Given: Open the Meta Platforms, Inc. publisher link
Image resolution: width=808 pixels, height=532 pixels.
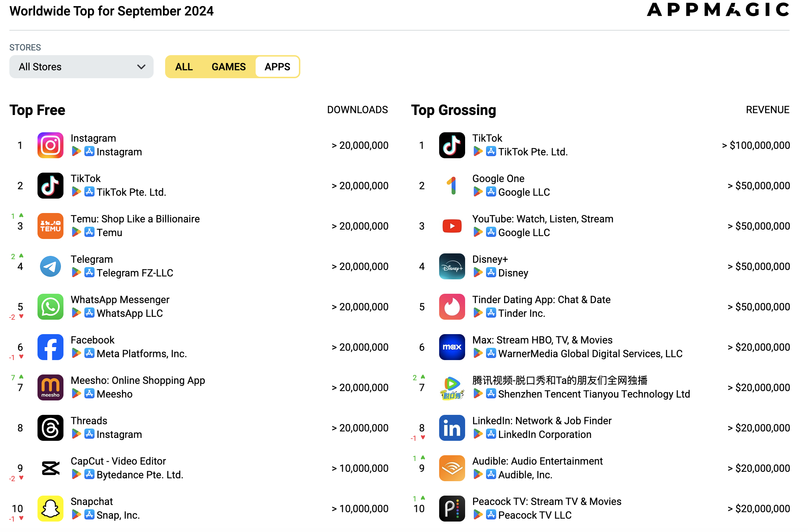Looking at the screenshot, I should click(x=142, y=354).
